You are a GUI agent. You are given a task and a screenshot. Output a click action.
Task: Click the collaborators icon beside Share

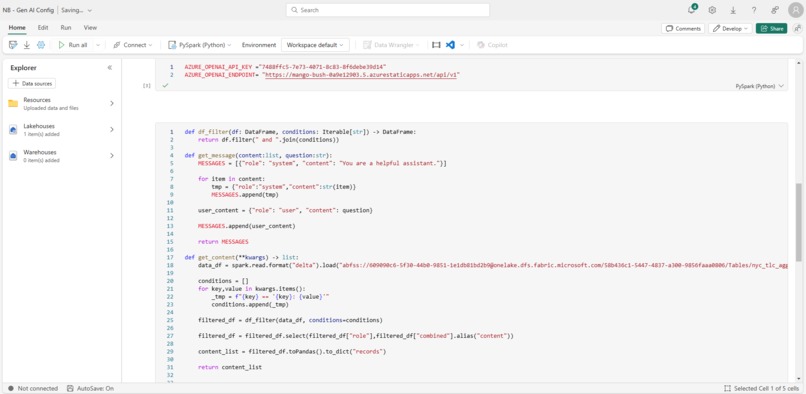click(x=797, y=28)
